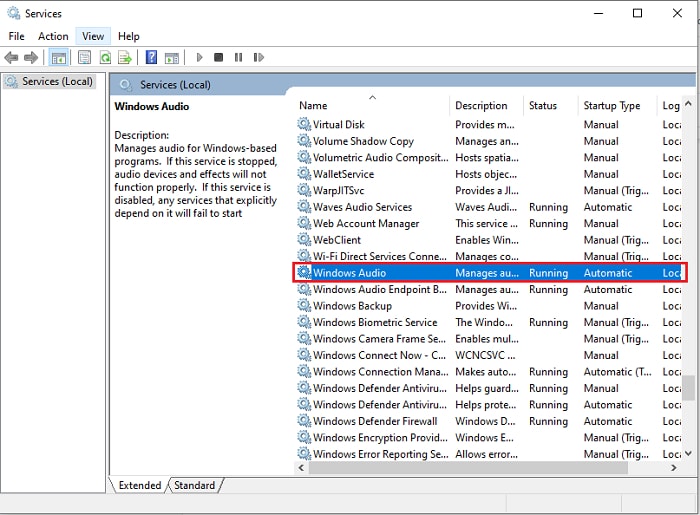Viewport: 700px width, 515px height.
Task: Click the horizontal scrollbar thumb
Action: pos(468,468)
